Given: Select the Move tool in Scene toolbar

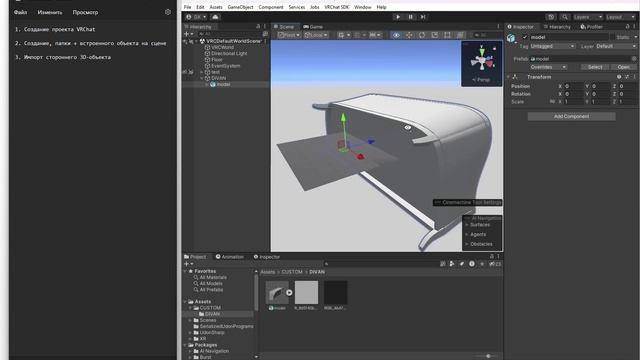Looking at the screenshot, I should click(x=409, y=35).
